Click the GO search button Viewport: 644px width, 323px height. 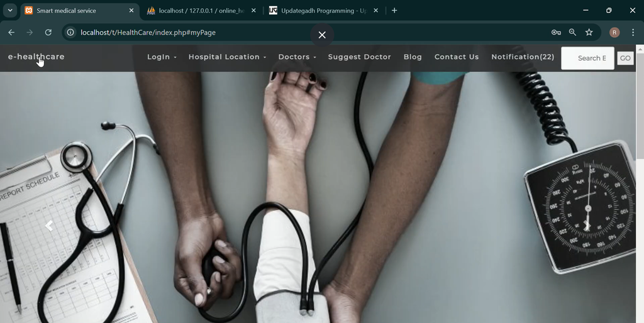pos(626,58)
